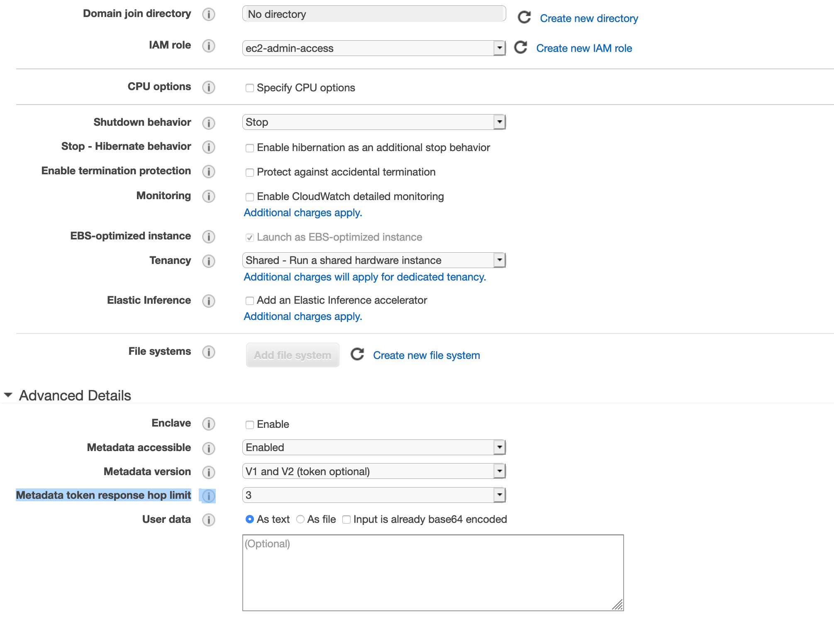Click refresh icon beside Create new directory
The image size is (834, 644).
[x=524, y=17]
